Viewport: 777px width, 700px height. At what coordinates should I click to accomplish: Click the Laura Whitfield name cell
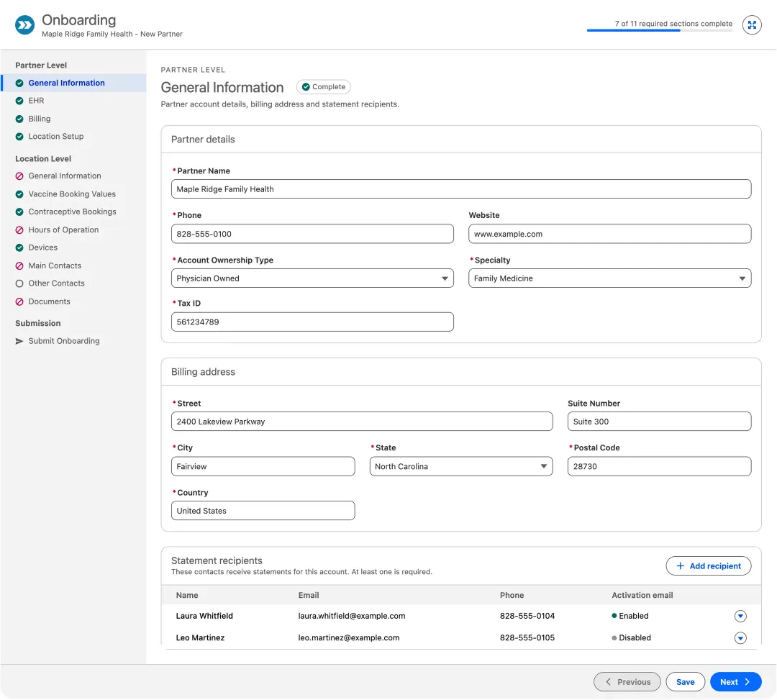(x=204, y=617)
